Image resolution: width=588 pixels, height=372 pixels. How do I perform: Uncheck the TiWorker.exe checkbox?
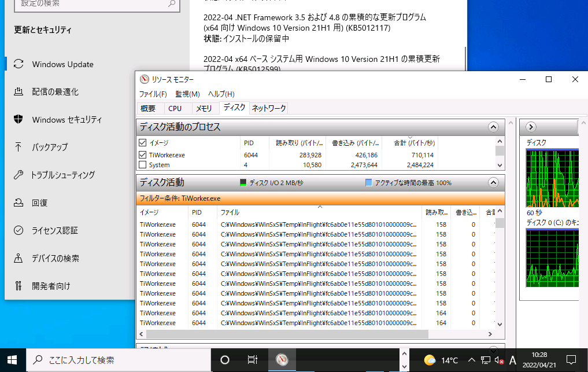click(x=143, y=155)
